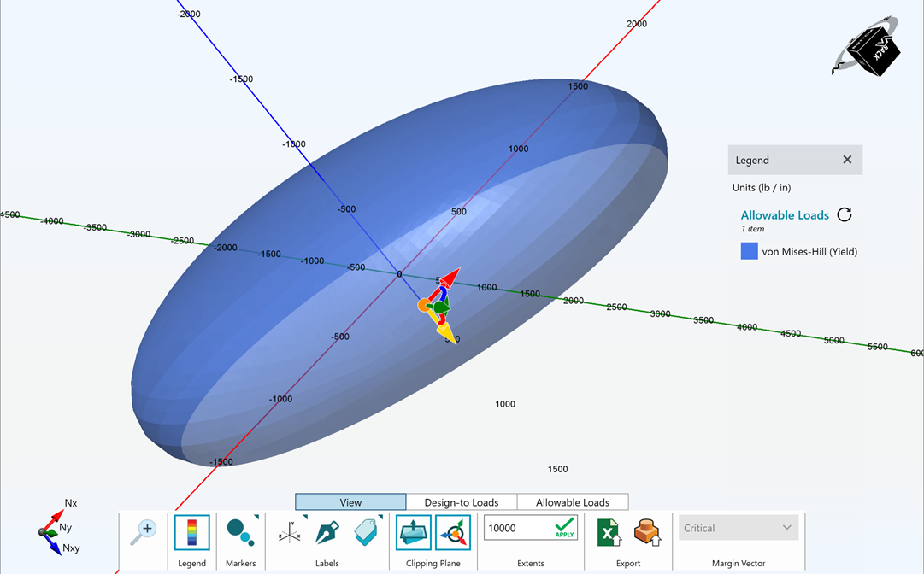Screen dimensions: 924x574
Task: Click the -3000 tick label
Action: (139, 234)
